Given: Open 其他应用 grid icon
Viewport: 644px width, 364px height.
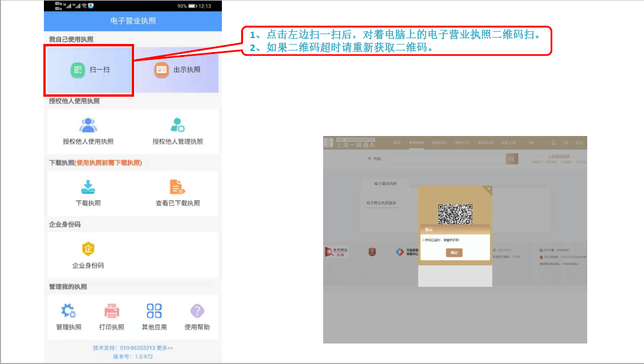Looking at the screenshot, I should pos(155,311).
